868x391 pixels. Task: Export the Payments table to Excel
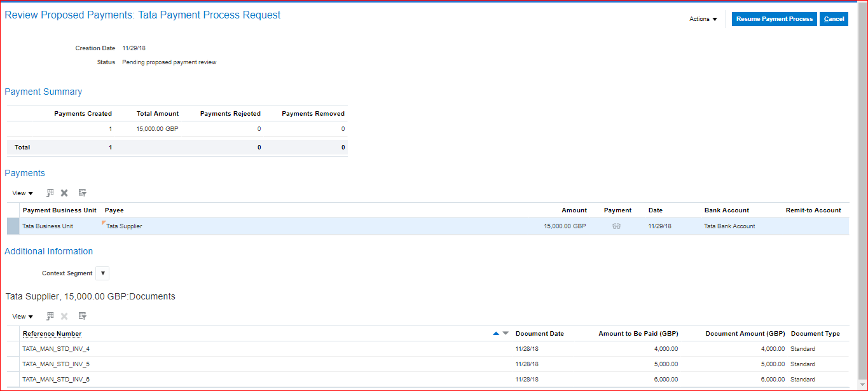coord(50,193)
